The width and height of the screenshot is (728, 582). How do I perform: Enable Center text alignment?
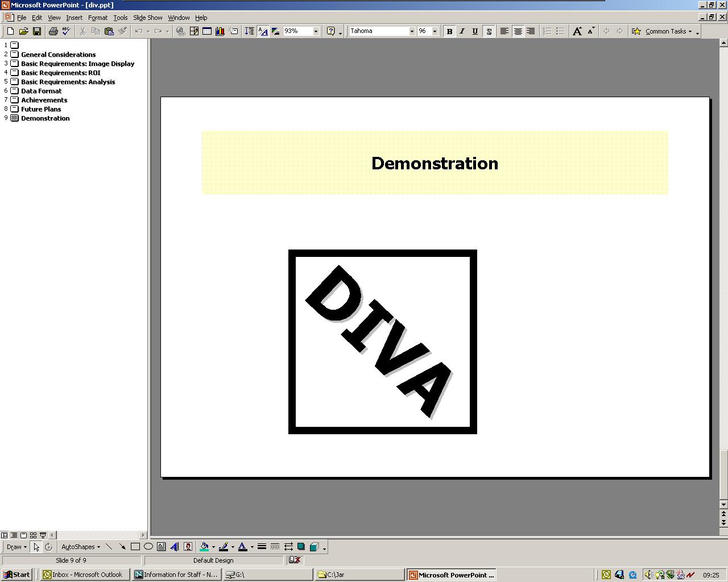point(518,31)
